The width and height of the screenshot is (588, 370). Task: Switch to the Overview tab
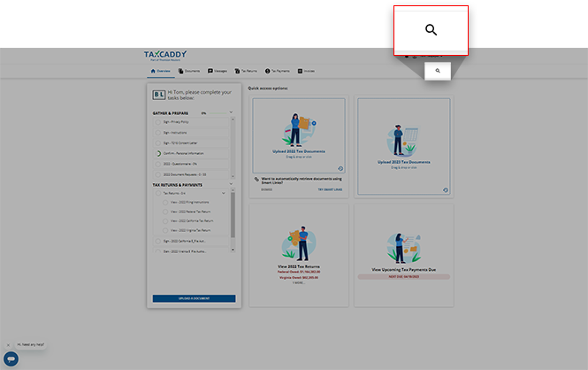(x=161, y=71)
